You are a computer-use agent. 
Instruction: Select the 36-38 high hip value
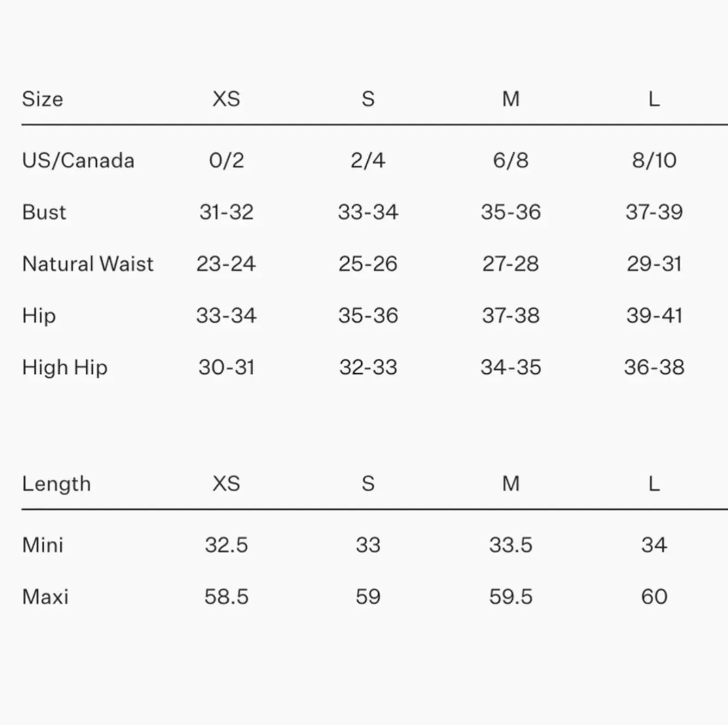[x=654, y=367]
